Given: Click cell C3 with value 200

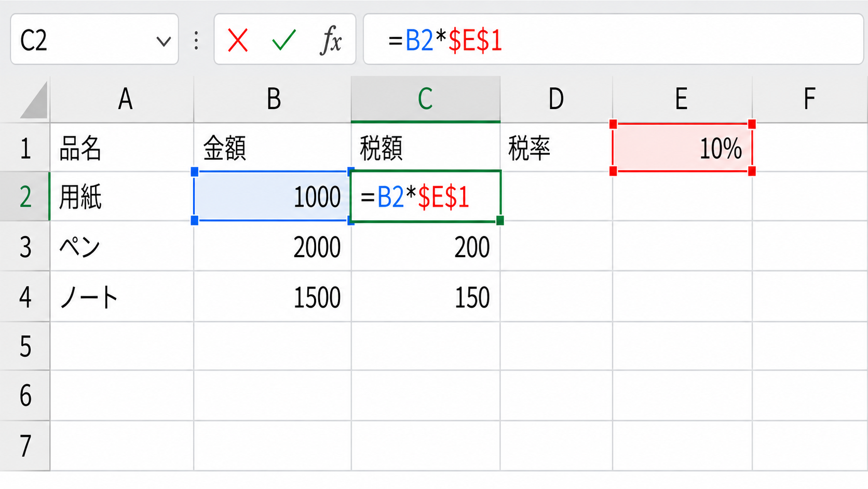Looking at the screenshot, I should coord(426,246).
